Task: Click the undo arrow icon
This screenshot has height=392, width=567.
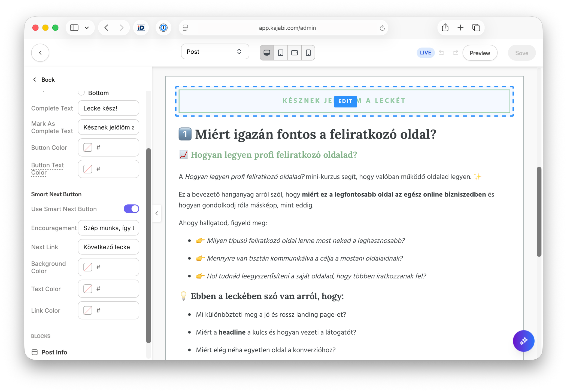Action: 442,53
